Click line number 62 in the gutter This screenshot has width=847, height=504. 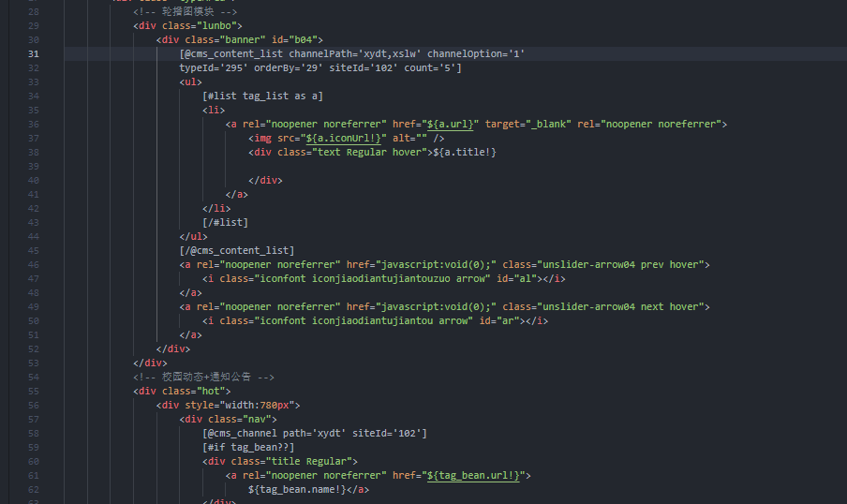(34, 489)
